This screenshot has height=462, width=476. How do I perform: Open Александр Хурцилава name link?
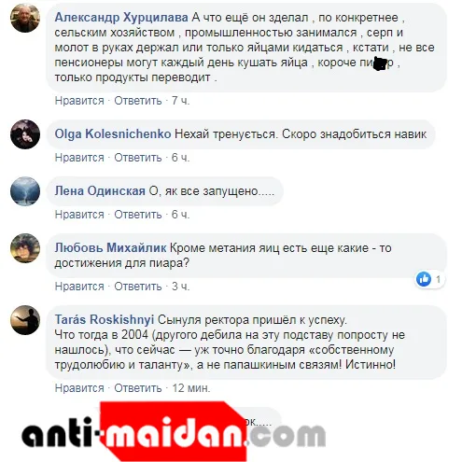pyautogui.click(x=121, y=18)
